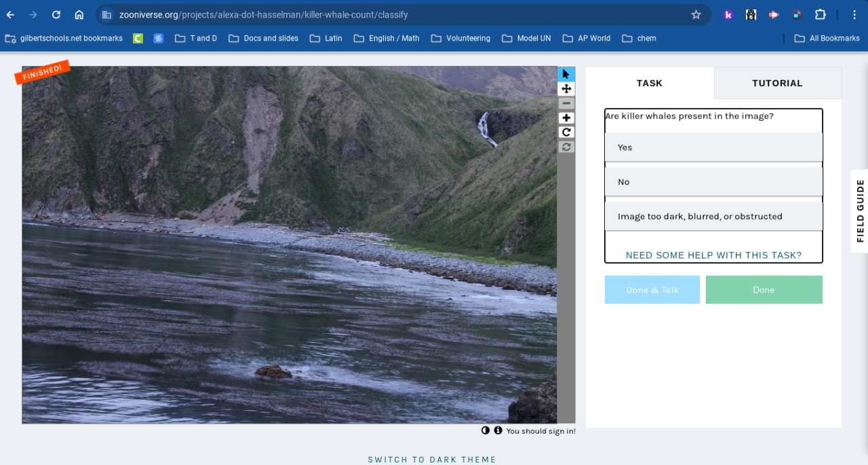
Task: Open the Latin bookmark folder
Action: tap(326, 38)
